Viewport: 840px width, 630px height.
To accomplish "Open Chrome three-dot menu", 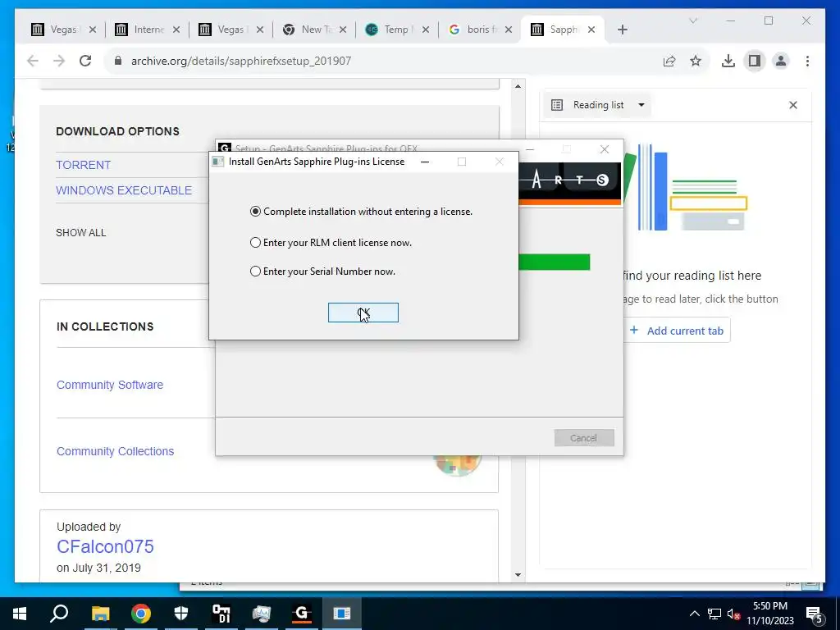I will coord(807,61).
